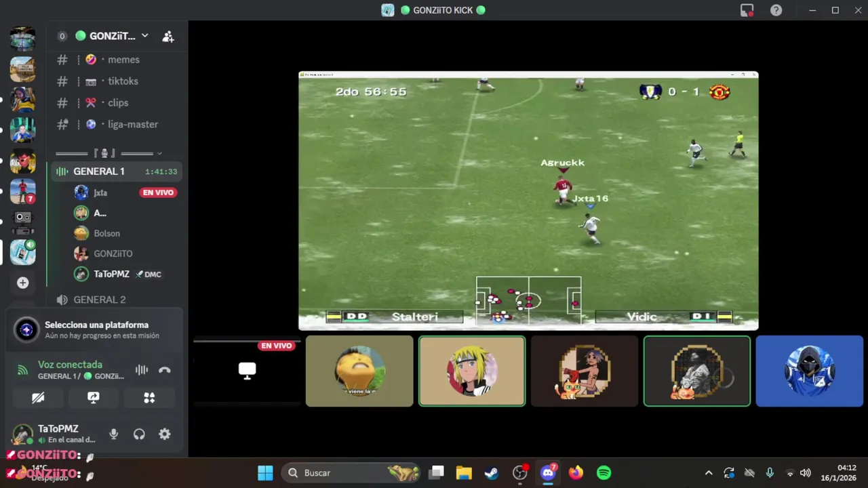Image resolution: width=868 pixels, height=488 pixels.
Task: Open Task View icon on taskbar
Action: (x=436, y=473)
